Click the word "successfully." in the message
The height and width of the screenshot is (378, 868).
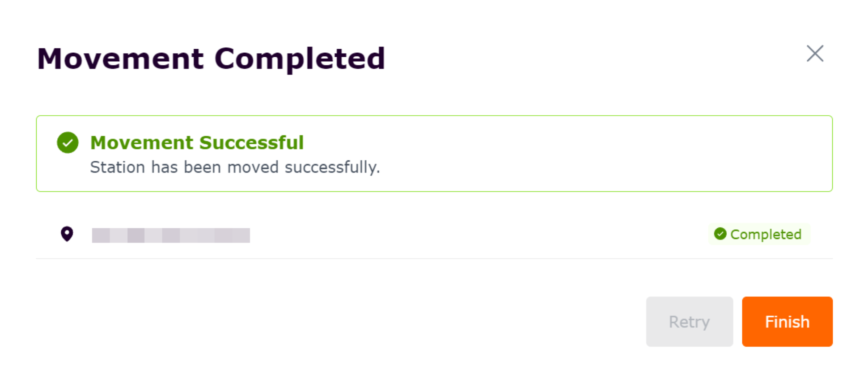[x=332, y=167]
